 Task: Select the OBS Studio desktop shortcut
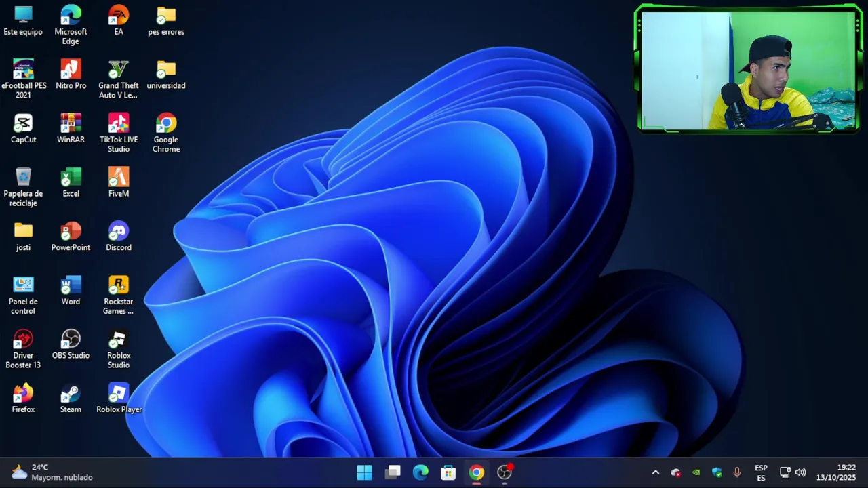coord(71,345)
